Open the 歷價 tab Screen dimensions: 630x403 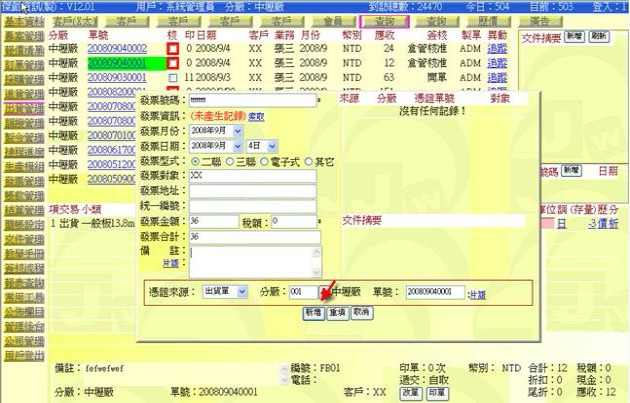[x=488, y=21]
